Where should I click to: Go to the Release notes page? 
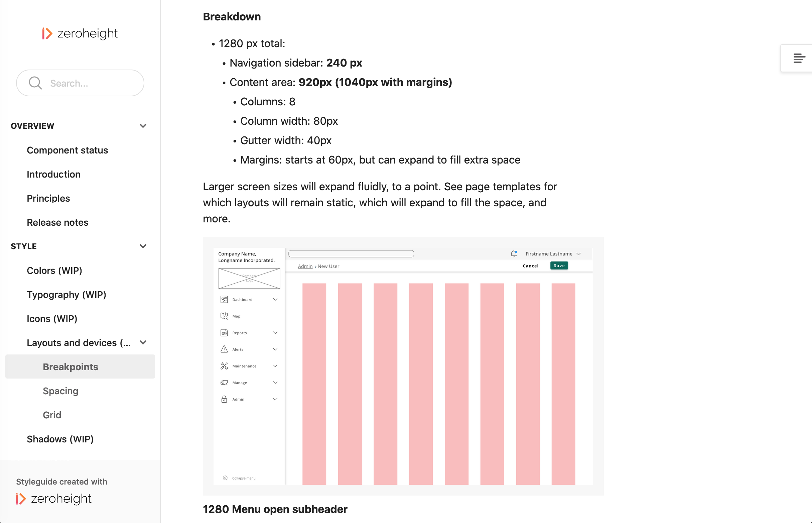pos(57,222)
